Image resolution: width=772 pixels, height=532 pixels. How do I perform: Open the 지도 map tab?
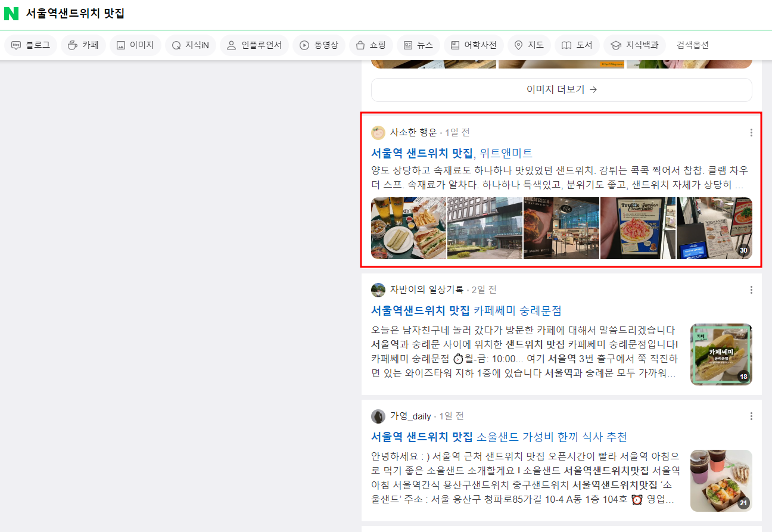tap(529, 45)
